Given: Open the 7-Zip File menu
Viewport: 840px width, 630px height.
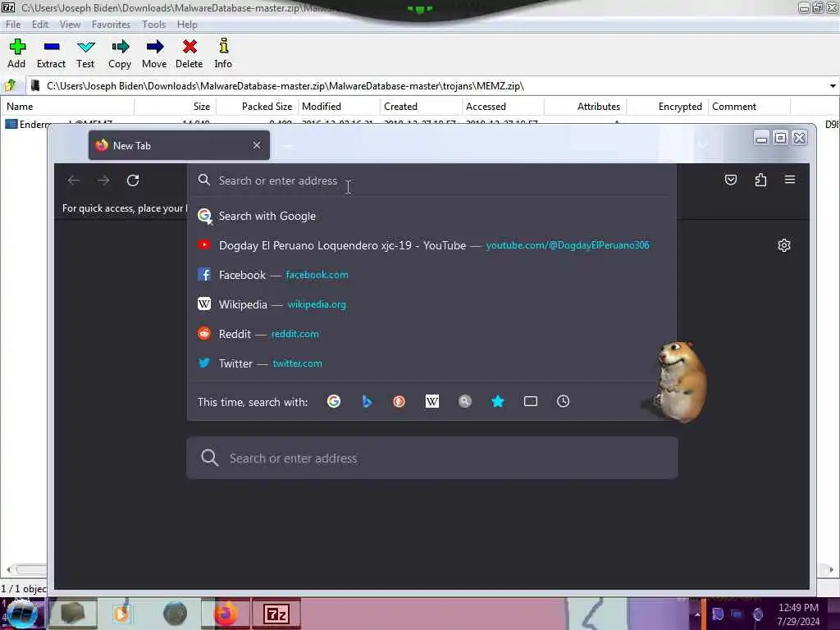Looking at the screenshot, I should tap(13, 25).
